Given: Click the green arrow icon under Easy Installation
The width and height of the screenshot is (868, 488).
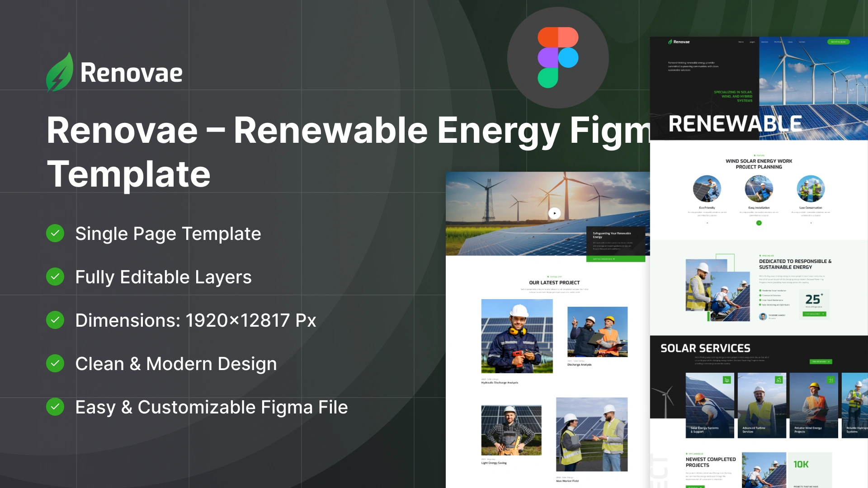Looking at the screenshot, I should [759, 223].
